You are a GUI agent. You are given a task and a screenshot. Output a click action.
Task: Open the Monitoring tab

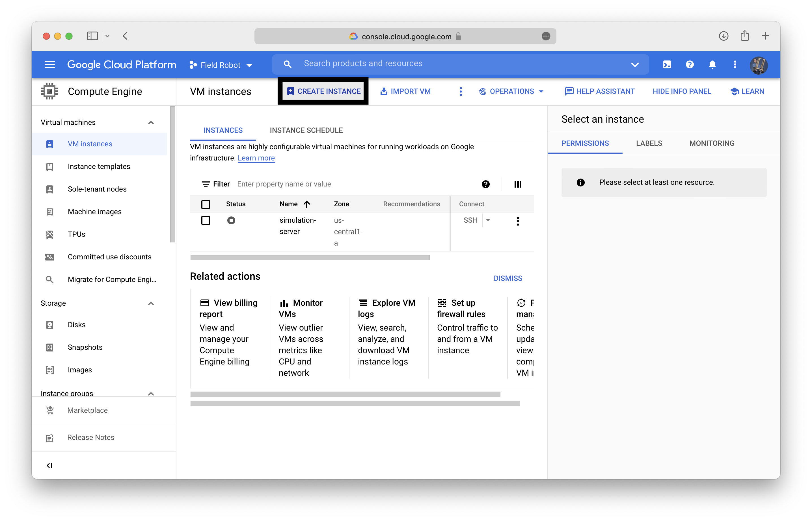coord(711,143)
